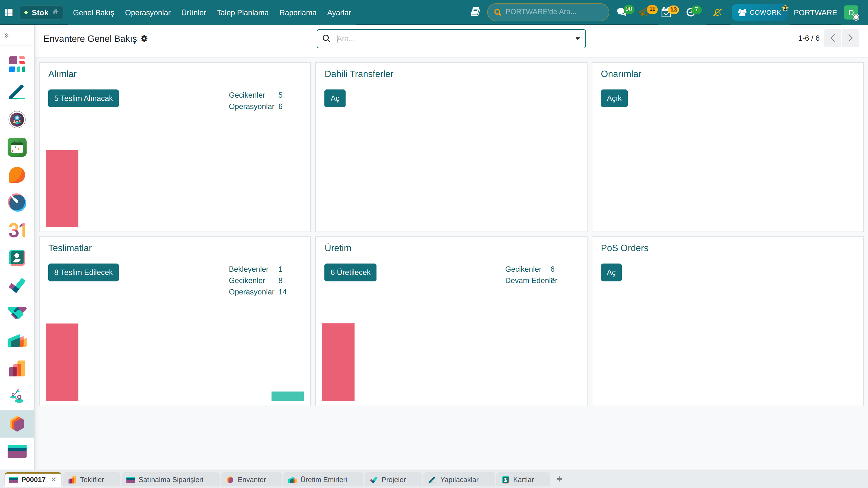Viewport: 868px width, 488px height.
Task: Switch to the Satınalma Siparişleri tab
Action: (x=171, y=480)
